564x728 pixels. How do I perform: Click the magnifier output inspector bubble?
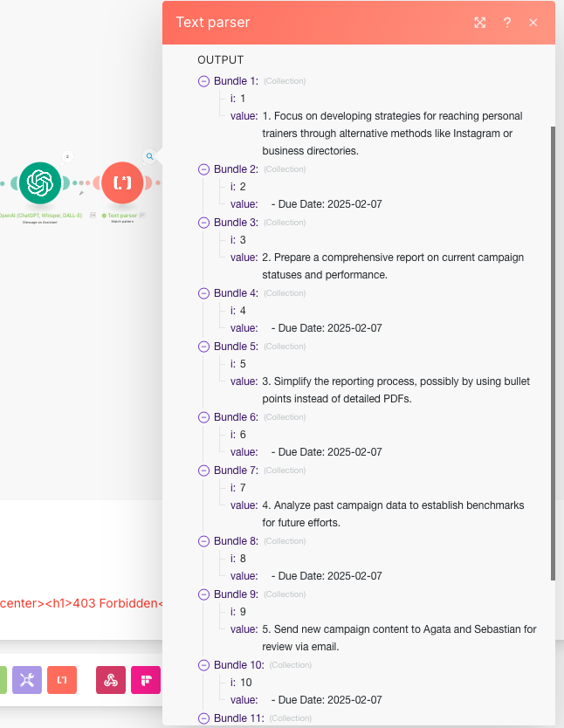tap(150, 156)
